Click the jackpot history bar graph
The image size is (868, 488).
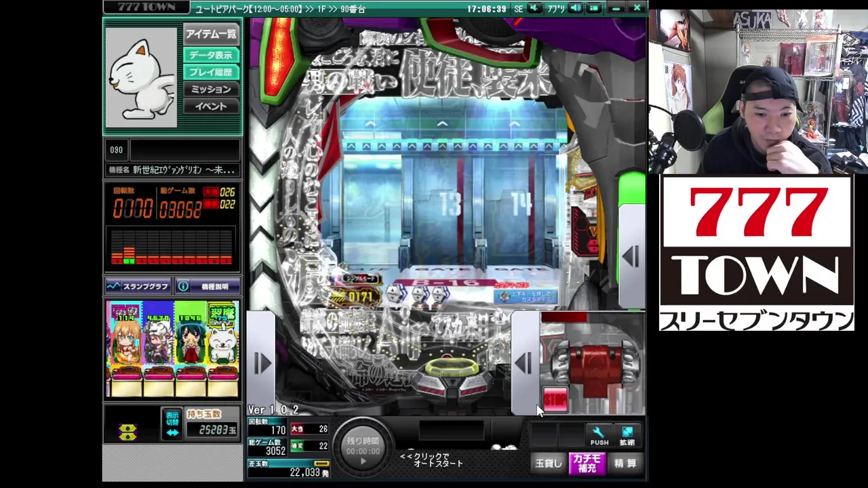click(x=172, y=247)
